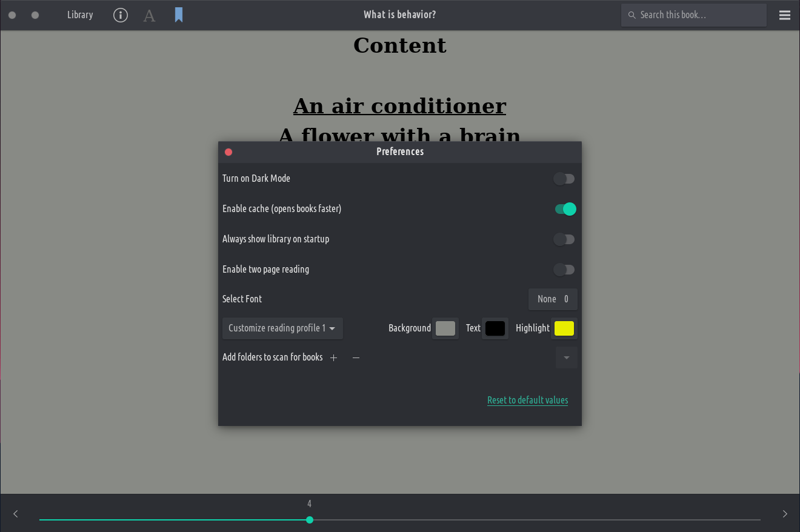Viewport: 800px width, 532px height.
Task: Click the blue bookmark icon
Action: tap(179, 15)
